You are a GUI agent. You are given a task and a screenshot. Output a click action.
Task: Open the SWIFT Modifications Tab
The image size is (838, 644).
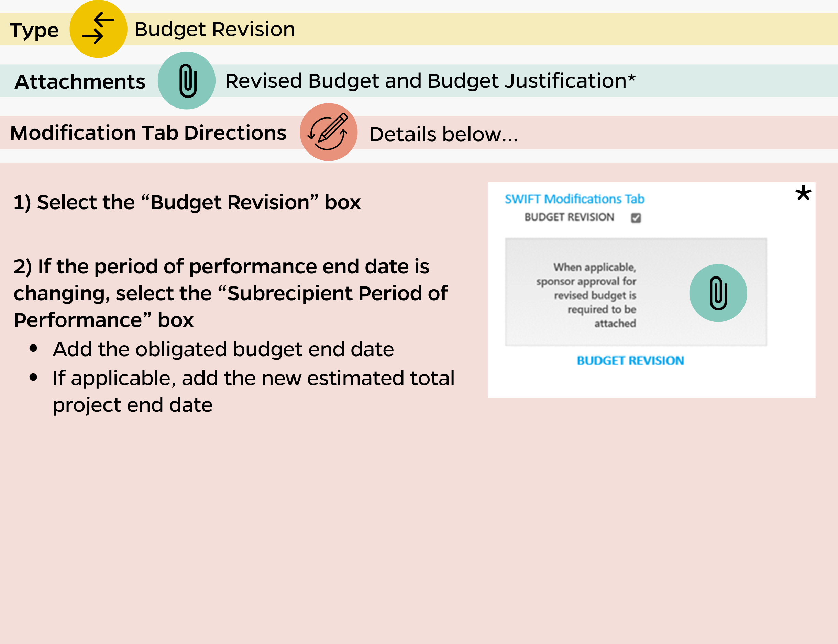click(574, 199)
